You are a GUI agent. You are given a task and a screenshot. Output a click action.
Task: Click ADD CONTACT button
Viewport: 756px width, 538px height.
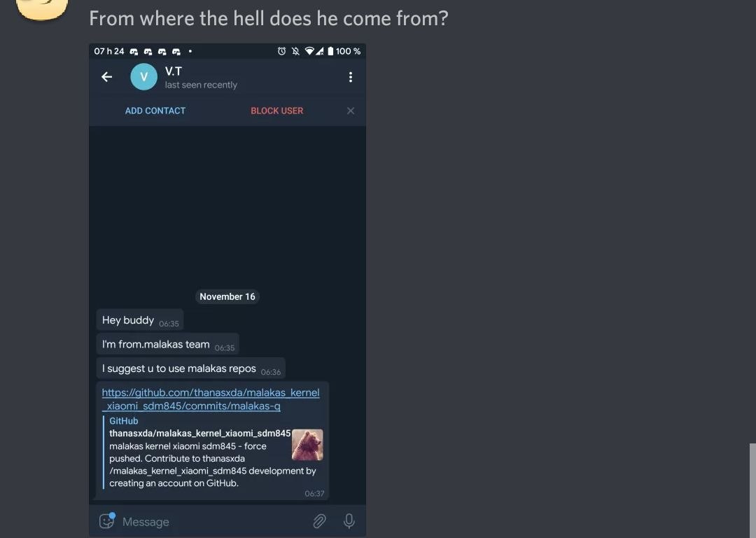(155, 111)
